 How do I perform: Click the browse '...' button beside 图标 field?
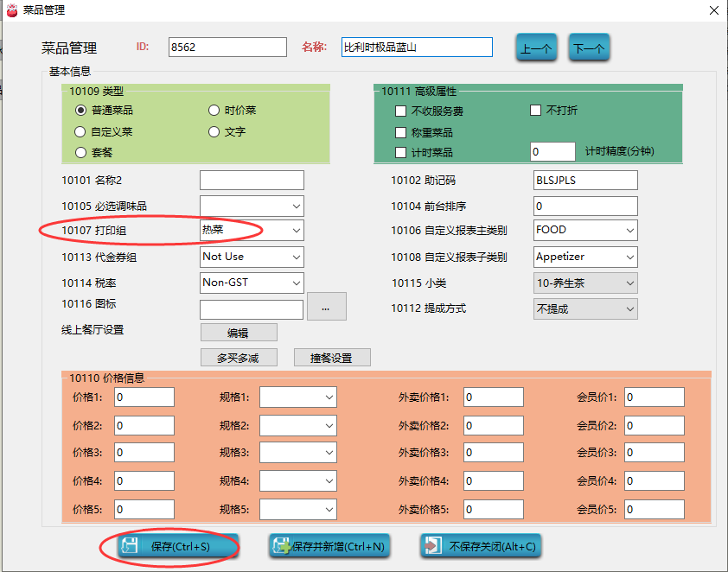[x=326, y=307]
